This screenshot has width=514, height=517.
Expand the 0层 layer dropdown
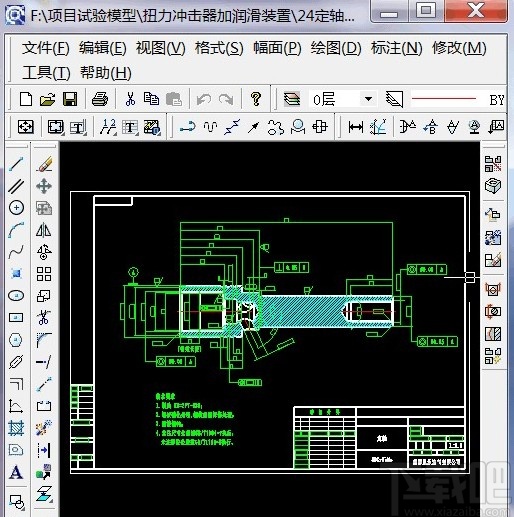(x=368, y=99)
